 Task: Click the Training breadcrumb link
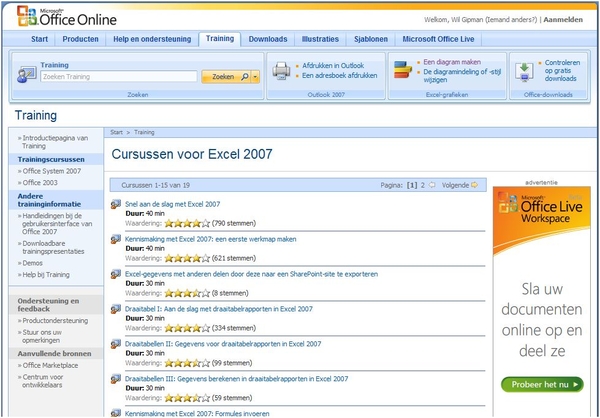(144, 132)
